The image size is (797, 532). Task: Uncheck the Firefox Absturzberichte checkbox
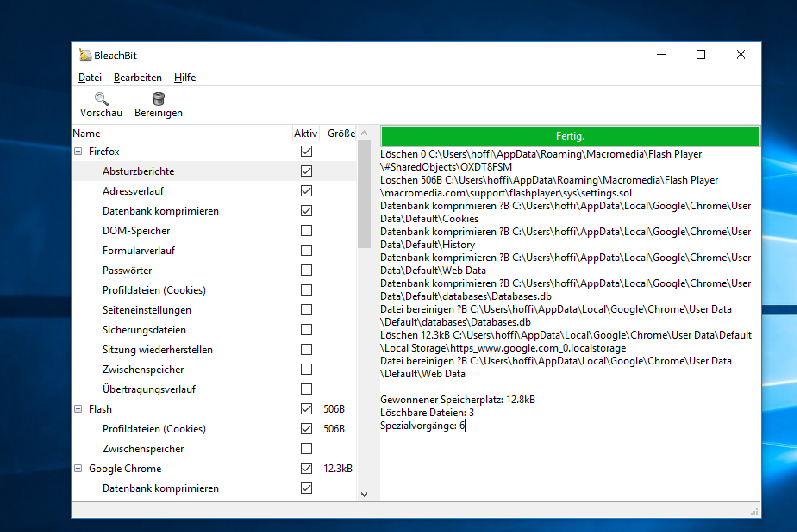point(306,171)
